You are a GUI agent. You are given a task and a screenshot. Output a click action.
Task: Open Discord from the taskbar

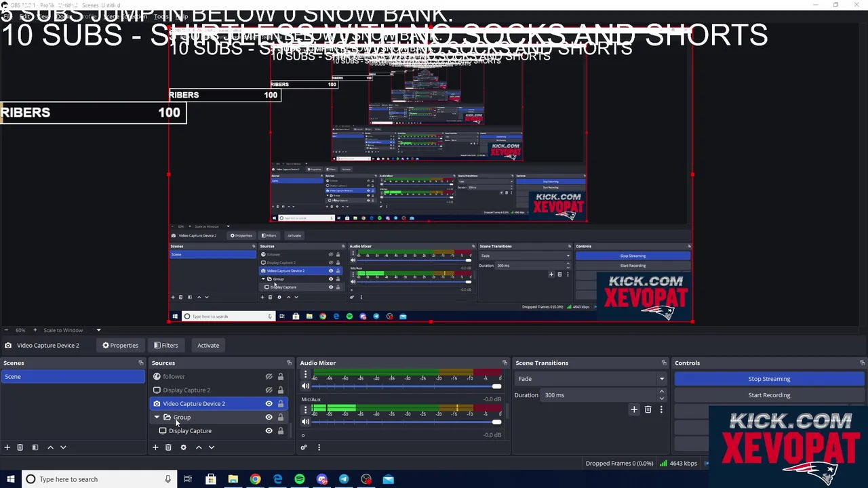click(322, 479)
